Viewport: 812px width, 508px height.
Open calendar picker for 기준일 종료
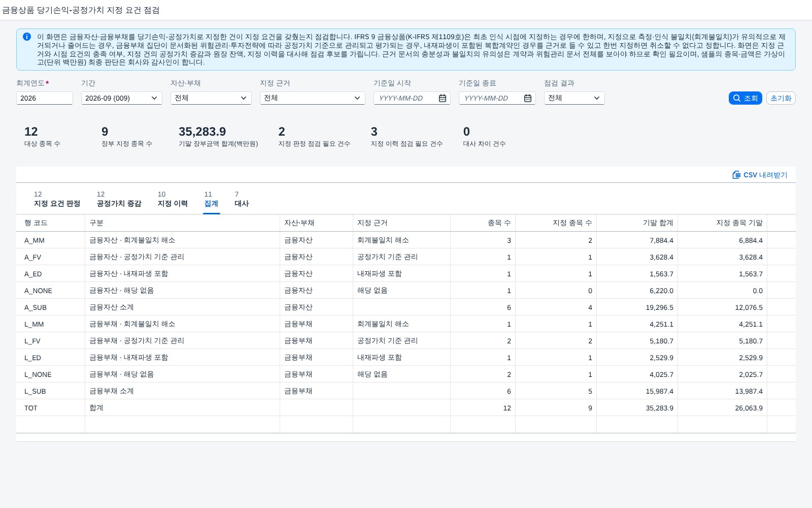pyautogui.click(x=528, y=98)
